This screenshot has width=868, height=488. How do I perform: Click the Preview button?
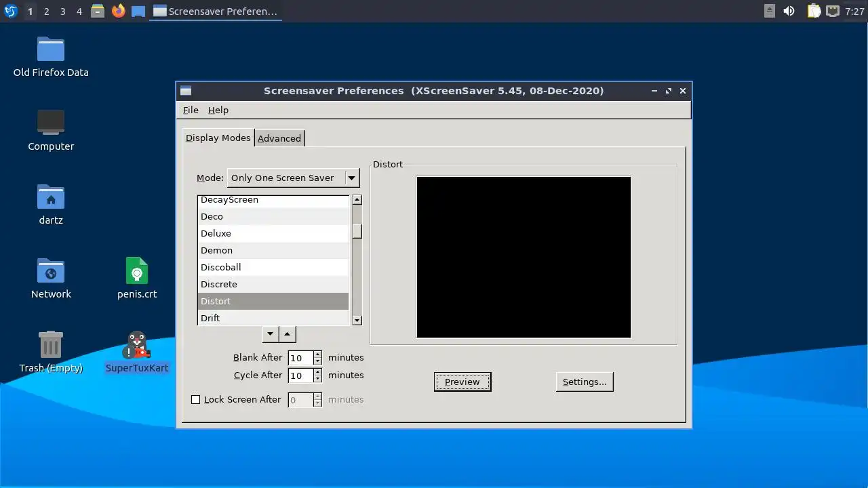pos(462,382)
